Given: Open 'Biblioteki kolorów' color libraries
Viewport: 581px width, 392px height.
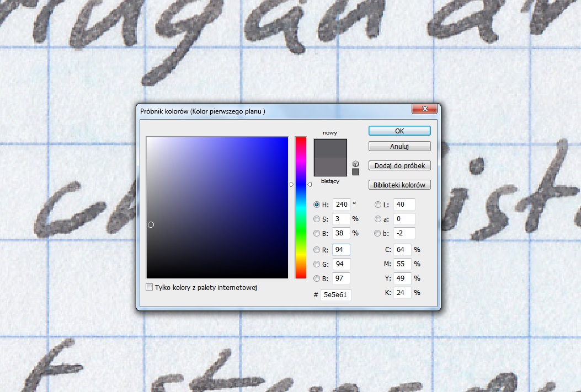Looking at the screenshot, I should point(399,185).
